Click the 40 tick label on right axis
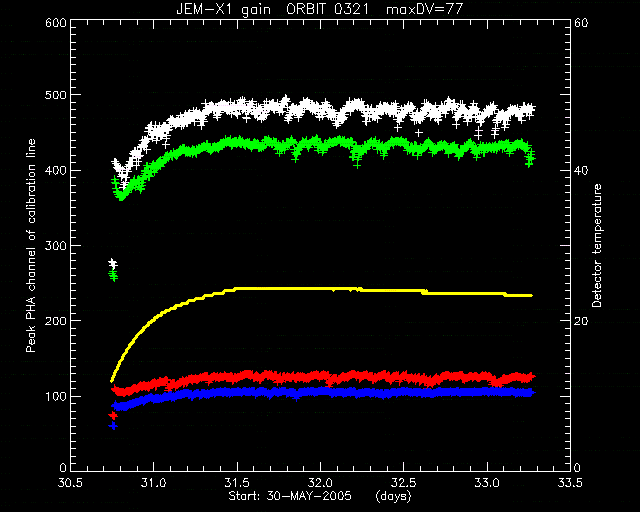 (x=581, y=170)
